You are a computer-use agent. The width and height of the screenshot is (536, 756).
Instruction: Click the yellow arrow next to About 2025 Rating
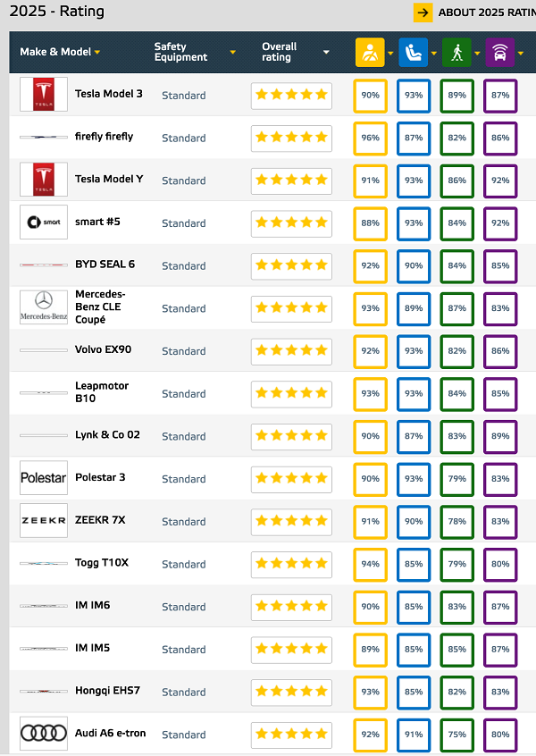(x=423, y=13)
